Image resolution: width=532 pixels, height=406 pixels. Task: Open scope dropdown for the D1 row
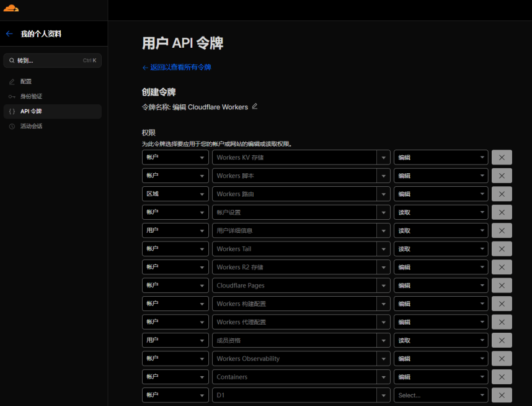[175, 395]
